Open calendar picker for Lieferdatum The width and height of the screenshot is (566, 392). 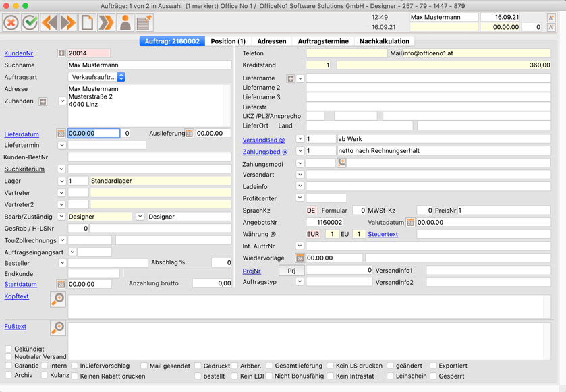(61, 134)
